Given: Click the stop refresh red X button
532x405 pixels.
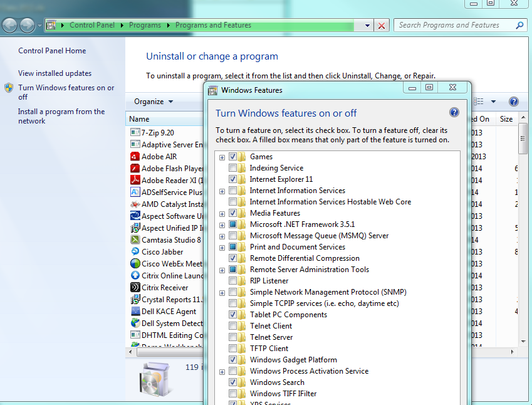Looking at the screenshot, I should click(382, 26).
